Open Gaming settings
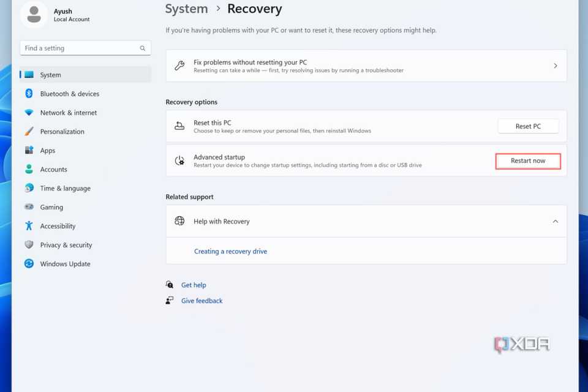The height and width of the screenshot is (392, 588). point(86,206)
